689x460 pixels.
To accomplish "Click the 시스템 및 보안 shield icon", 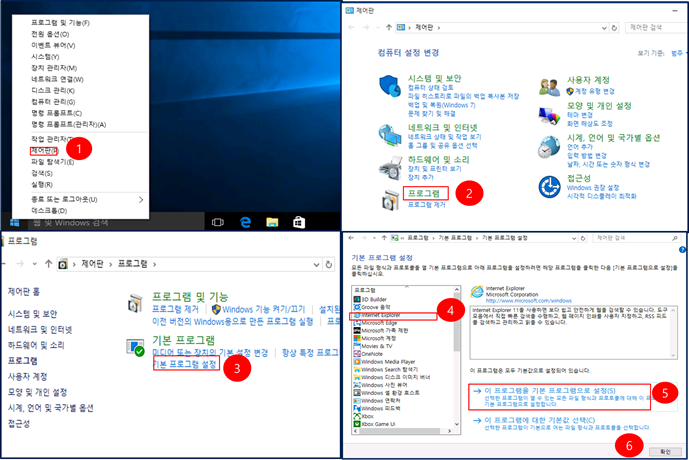I will [392, 87].
